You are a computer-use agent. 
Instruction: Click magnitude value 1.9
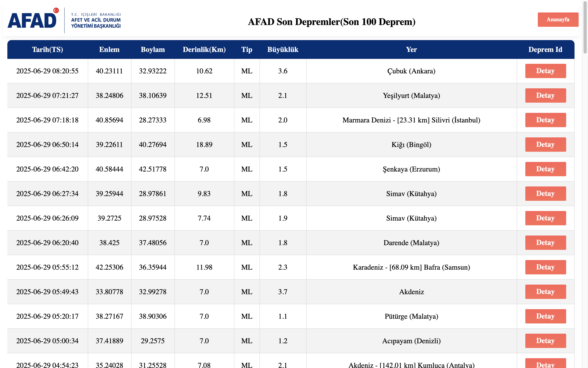point(283,218)
